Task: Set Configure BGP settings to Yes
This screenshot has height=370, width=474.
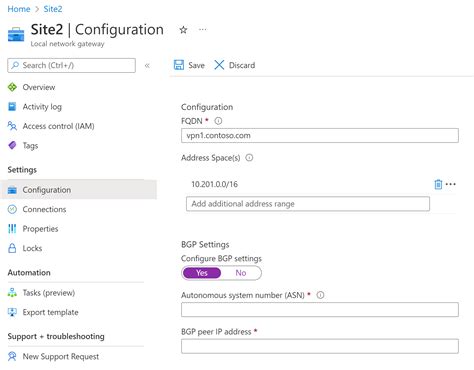Action: (x=202, y=273)
